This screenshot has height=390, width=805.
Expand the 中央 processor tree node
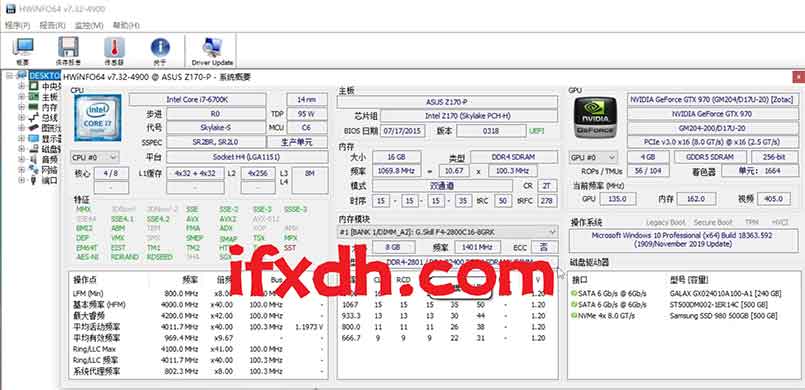[x=22, y=86]
